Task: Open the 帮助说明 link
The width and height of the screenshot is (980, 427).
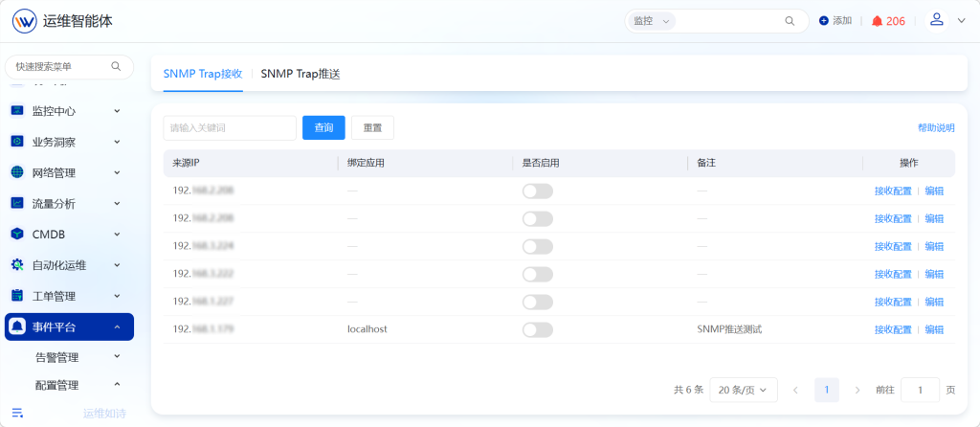Action: (x=936, y=127)
